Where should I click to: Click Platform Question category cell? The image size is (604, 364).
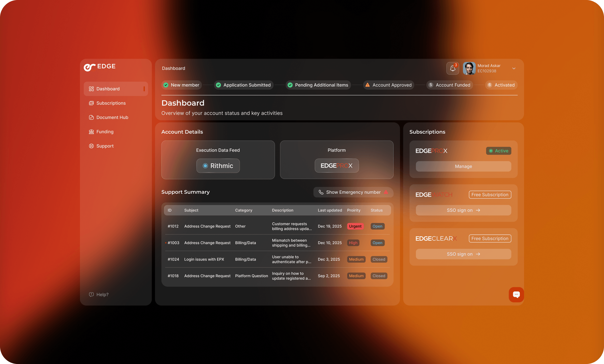252,276
